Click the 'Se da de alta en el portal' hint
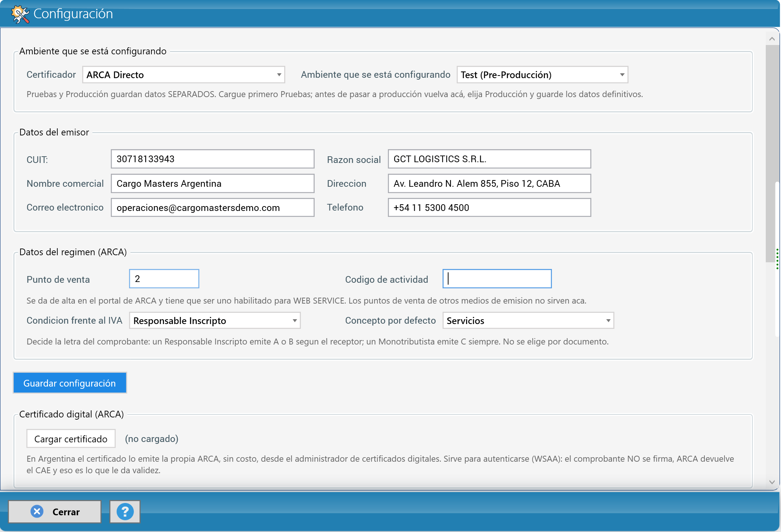 tap(306, 301)
